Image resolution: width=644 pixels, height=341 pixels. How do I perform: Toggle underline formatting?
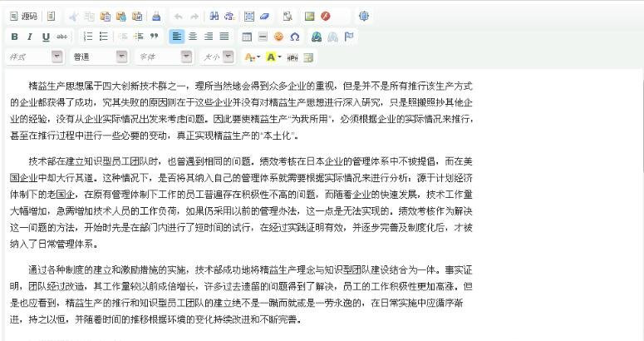(x=46, y=37)
